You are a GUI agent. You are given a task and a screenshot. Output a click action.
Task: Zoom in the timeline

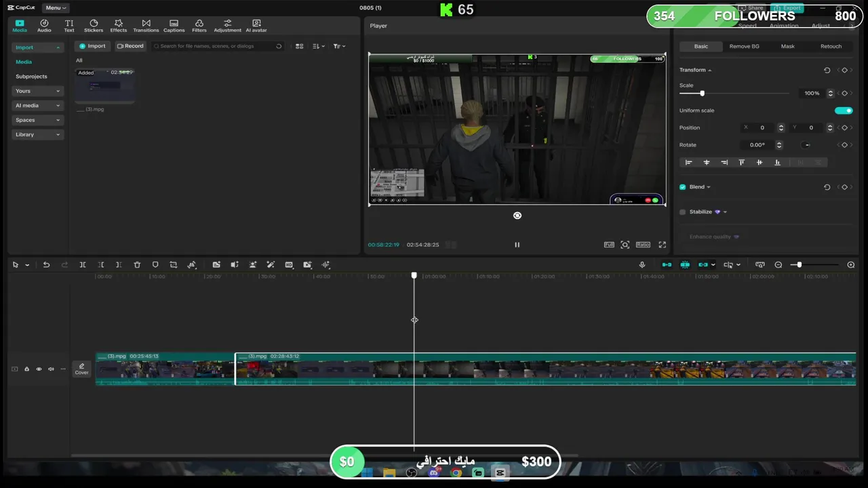851,265
